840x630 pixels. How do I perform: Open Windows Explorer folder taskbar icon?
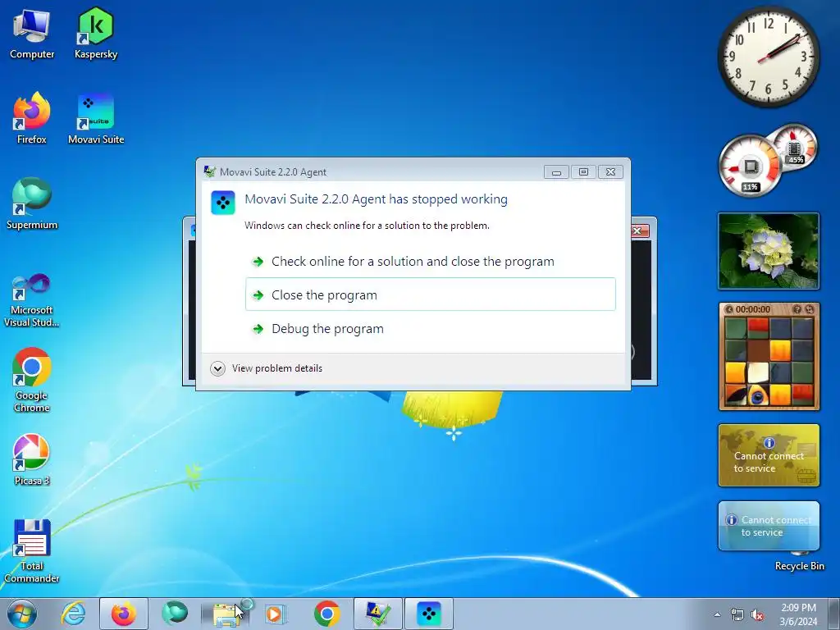coord(226,614)
